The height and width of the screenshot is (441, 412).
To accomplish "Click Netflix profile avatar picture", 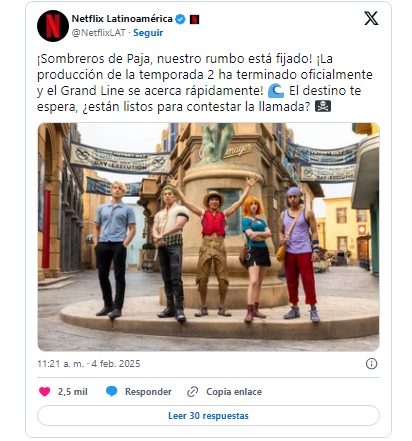I will point(53,26).
